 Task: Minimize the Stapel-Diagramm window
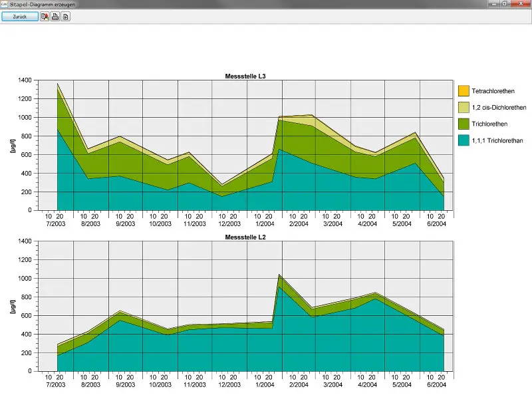click(494, 4)
